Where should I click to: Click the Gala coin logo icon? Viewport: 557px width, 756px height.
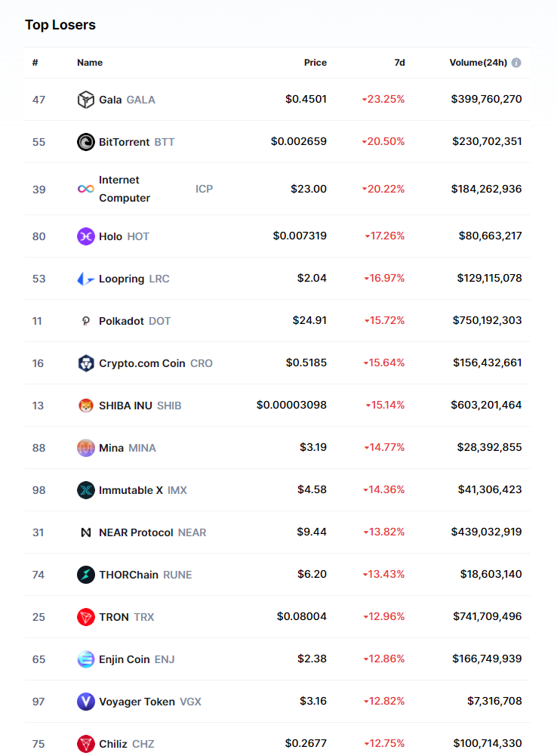(86, 100)
